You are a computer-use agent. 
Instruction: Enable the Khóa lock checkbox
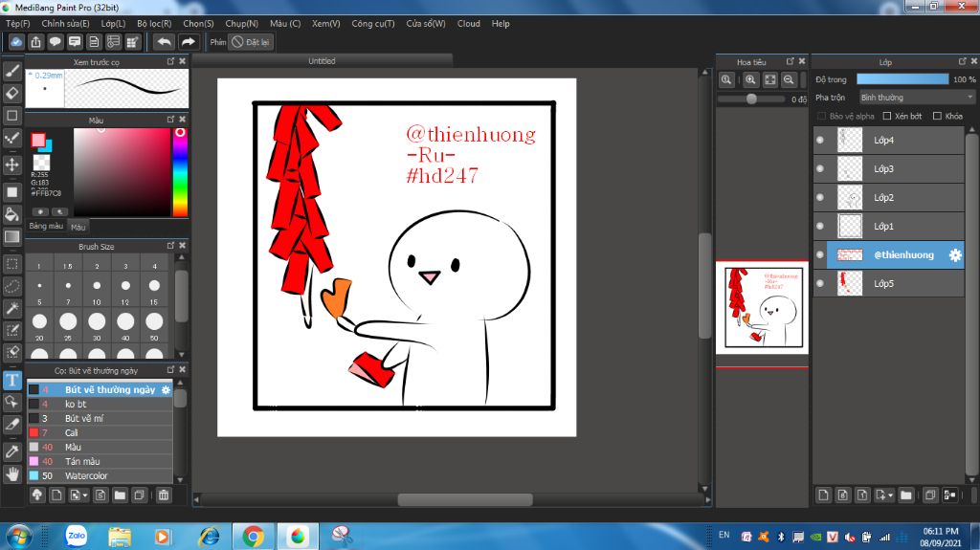[x=937, y=117]
